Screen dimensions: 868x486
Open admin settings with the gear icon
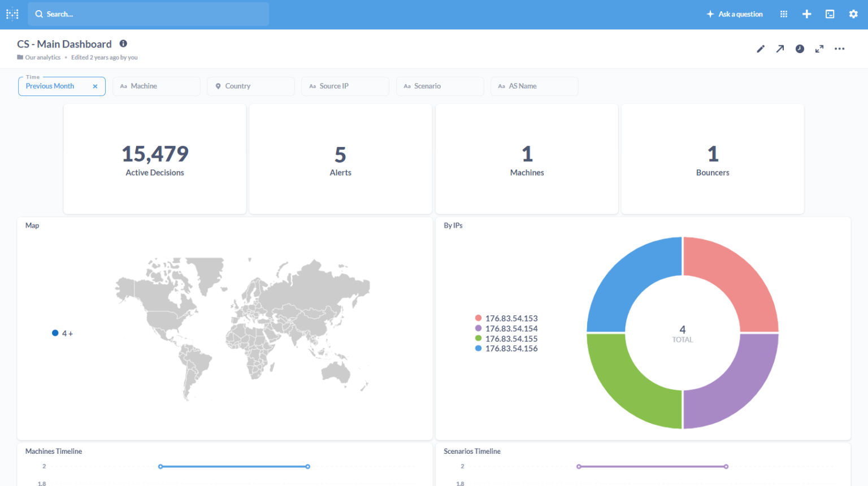click(853, 14)
